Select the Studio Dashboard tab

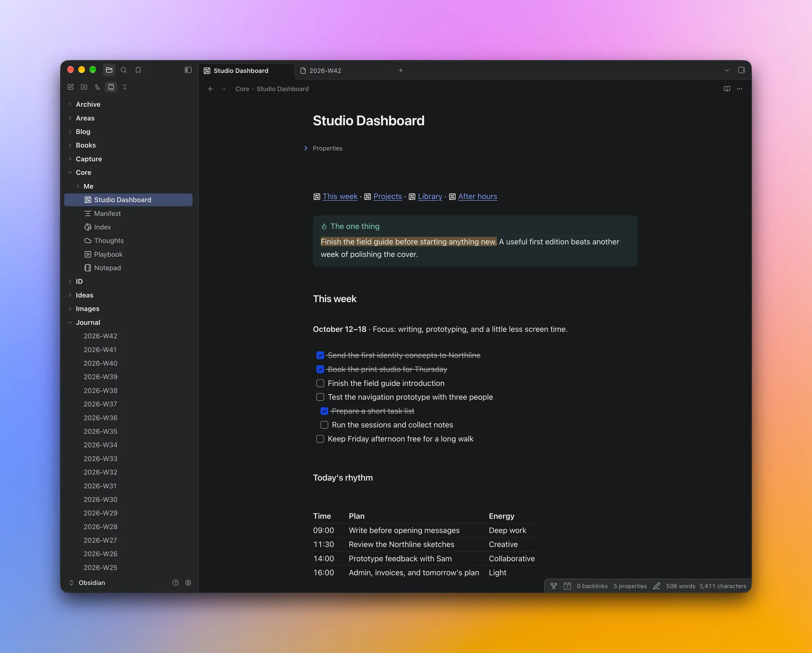click(247, 71)
